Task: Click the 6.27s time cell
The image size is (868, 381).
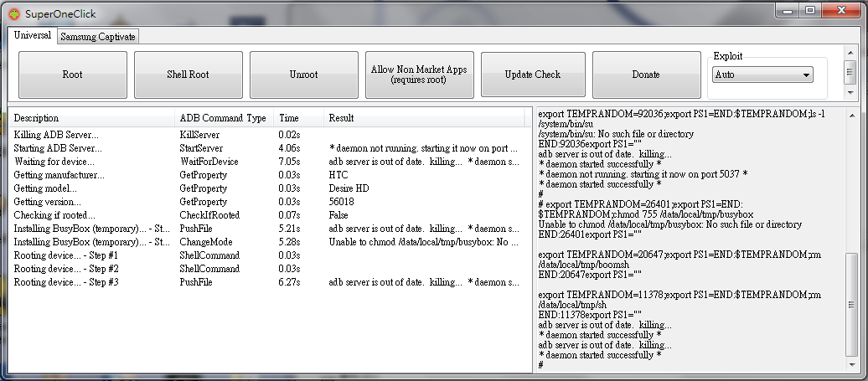Action: (x=289, y=282)
